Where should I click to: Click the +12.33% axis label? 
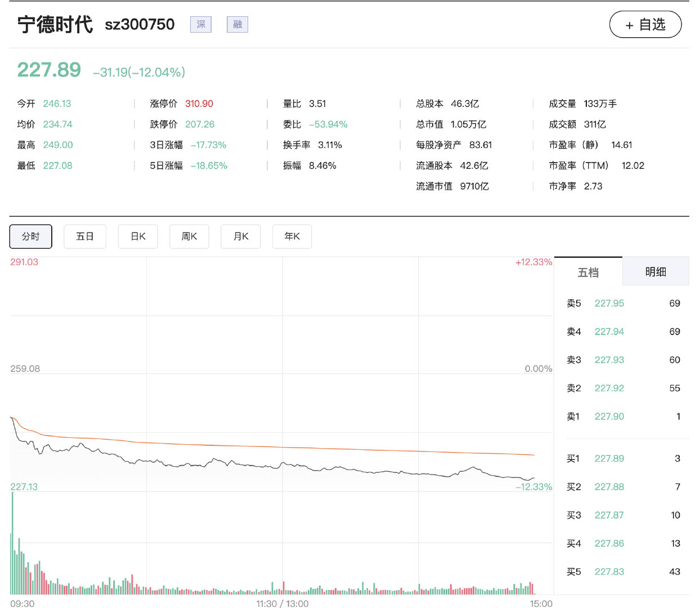(x=533, y=262)
